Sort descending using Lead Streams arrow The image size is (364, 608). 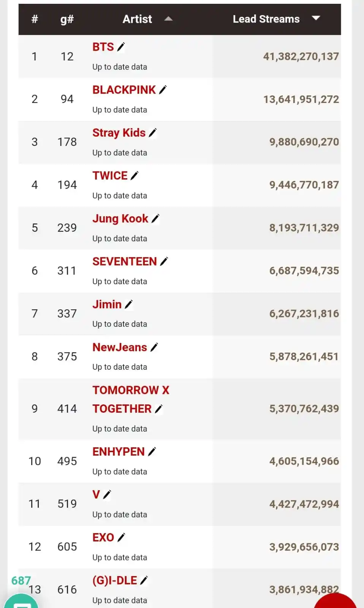tap(316, 18)
